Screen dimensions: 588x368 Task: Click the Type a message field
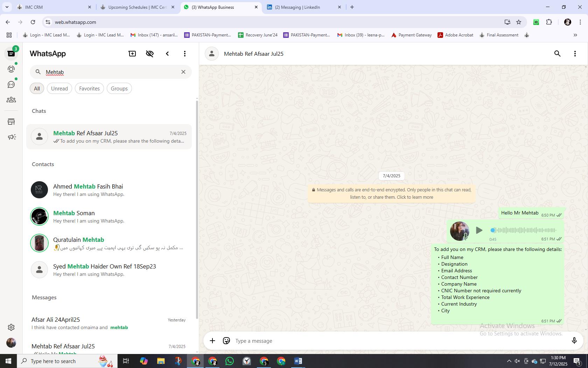point(399,341)
